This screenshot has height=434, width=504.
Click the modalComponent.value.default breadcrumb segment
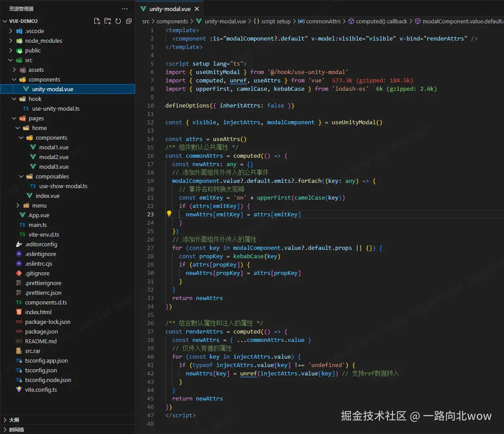pos(459,21)
